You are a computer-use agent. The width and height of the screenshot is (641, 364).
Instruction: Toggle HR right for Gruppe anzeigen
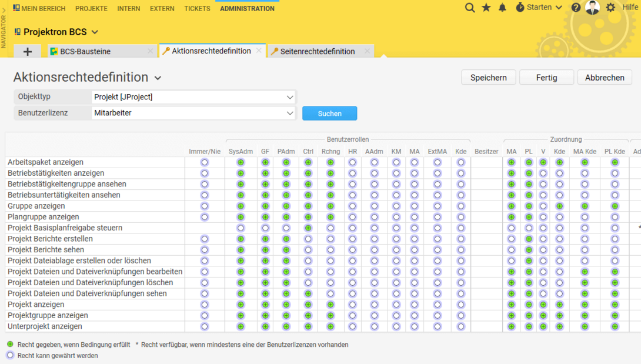[352, 206]
